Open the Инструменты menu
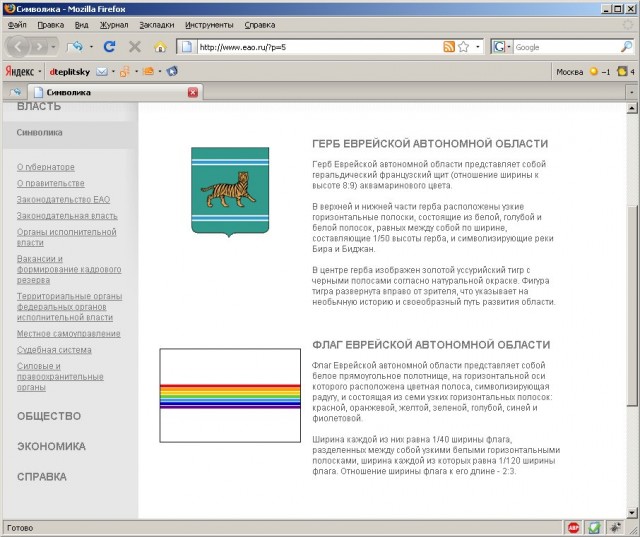Screen dimensions: 640x537 point(209,25)
